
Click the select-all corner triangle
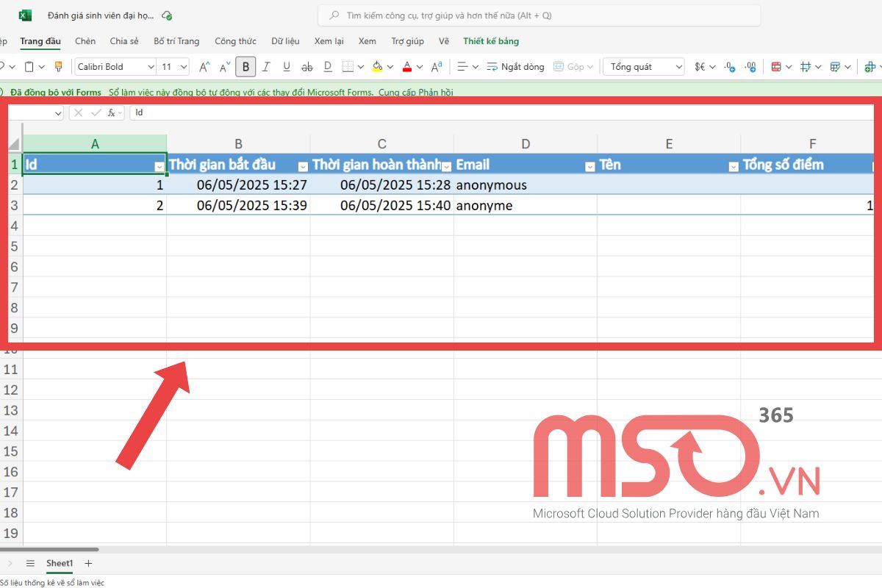click(15, 144)
